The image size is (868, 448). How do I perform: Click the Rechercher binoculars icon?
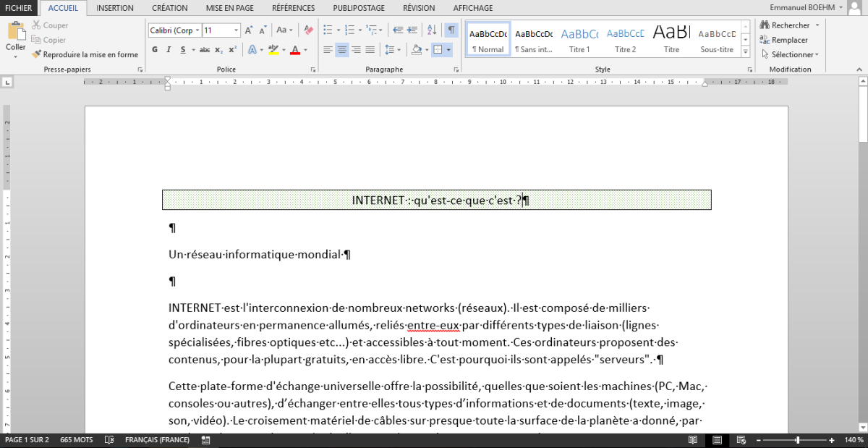765,25
